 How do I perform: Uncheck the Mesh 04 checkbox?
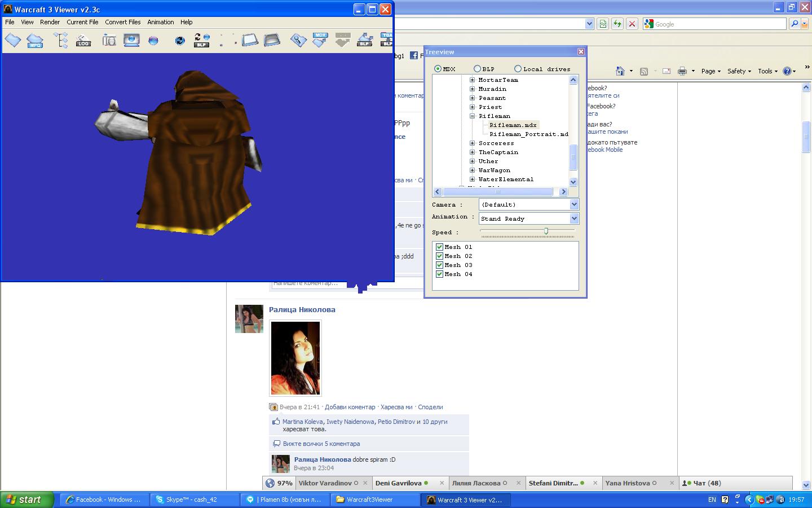(440, 274)
